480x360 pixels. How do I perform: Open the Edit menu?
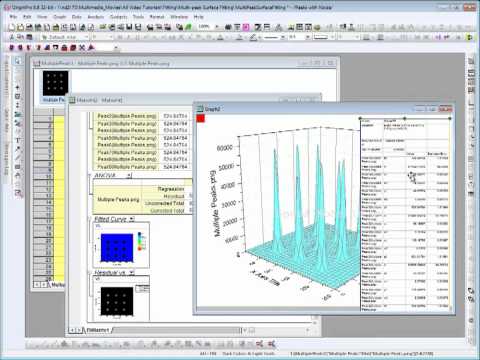click(x=27, y=17)
